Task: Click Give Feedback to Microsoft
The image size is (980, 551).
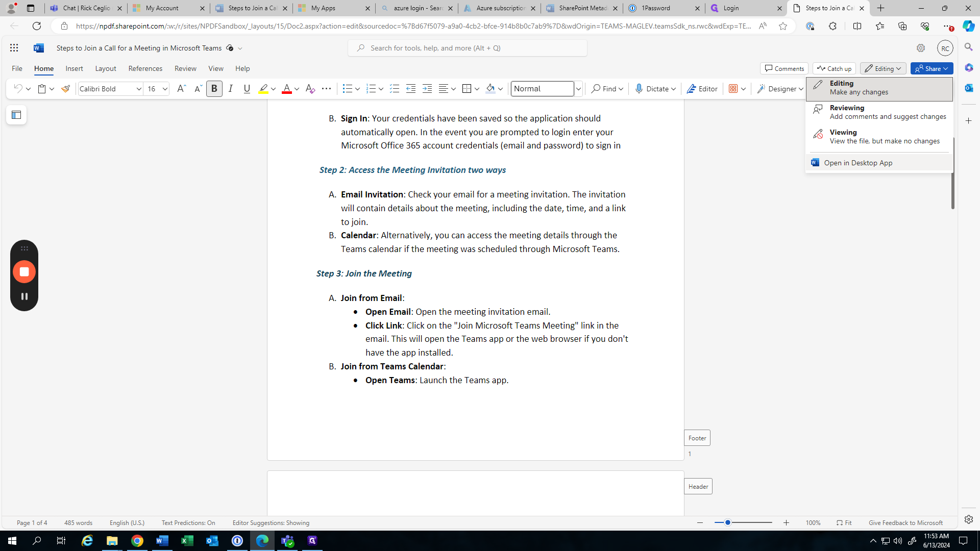Action: pos(905,523)
